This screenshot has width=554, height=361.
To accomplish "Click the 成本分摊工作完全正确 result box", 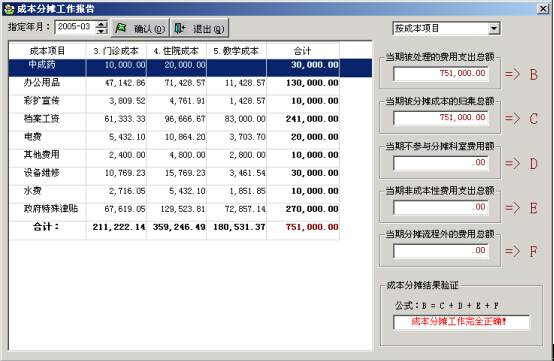I will pos(461,322).
